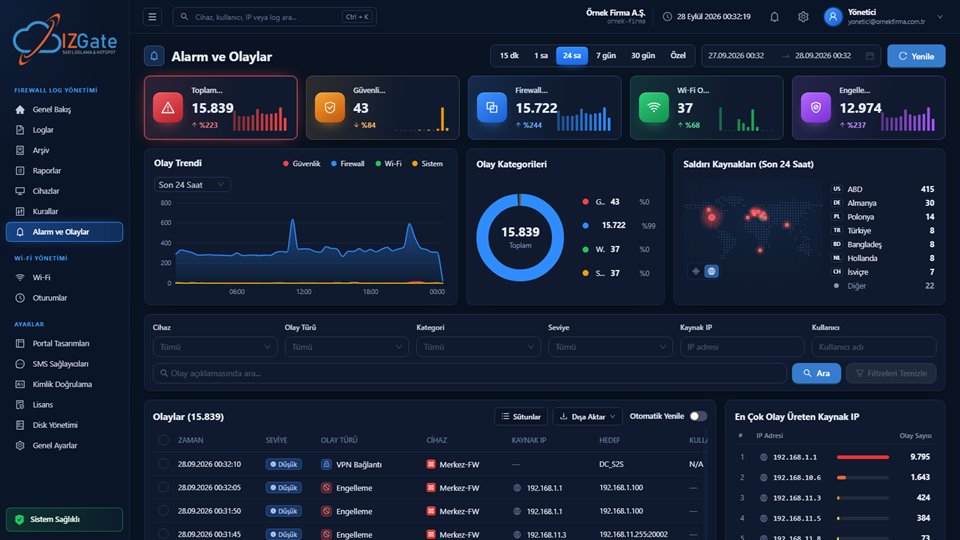Viewport: 960px width, 540px height.
Task: Open the Olay Türü filter dropdown
Action: [x=347, y=347]
